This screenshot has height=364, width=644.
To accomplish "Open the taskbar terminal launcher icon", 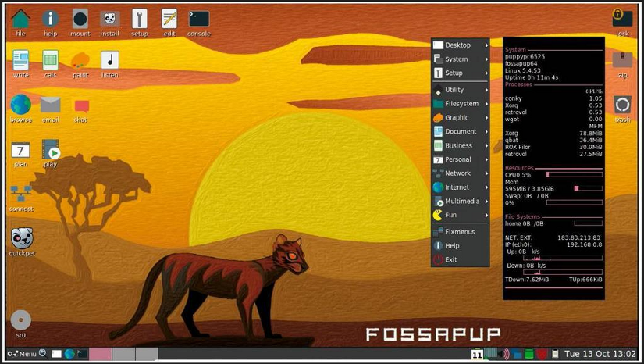I will click(83, 353).
